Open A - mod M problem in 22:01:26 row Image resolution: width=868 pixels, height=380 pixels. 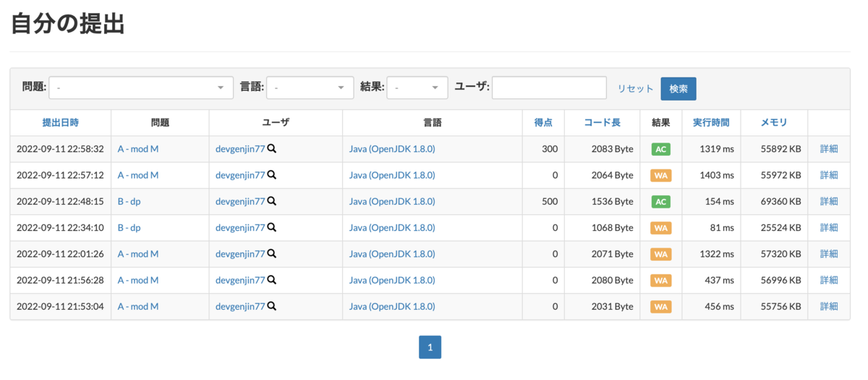pos(138,254)
